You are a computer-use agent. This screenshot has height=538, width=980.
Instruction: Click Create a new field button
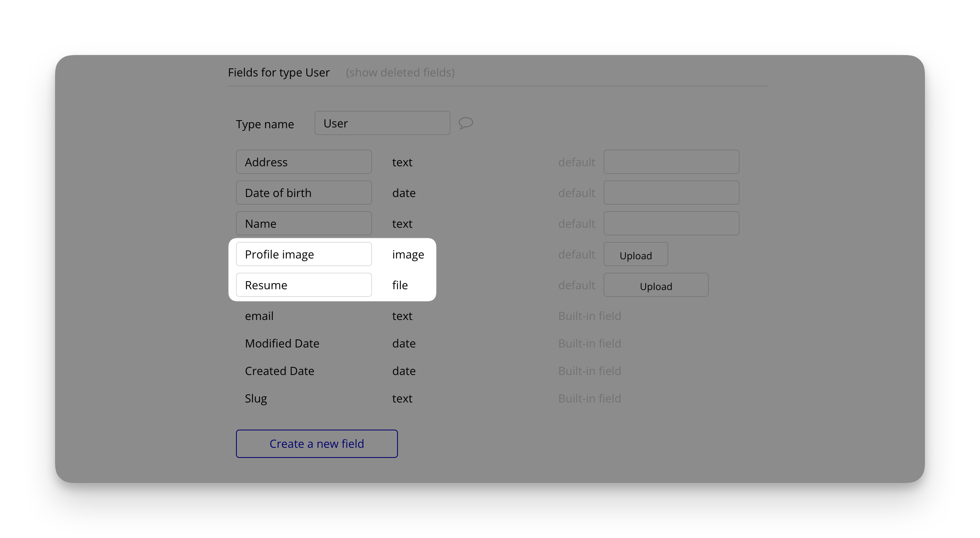[317, 444]
